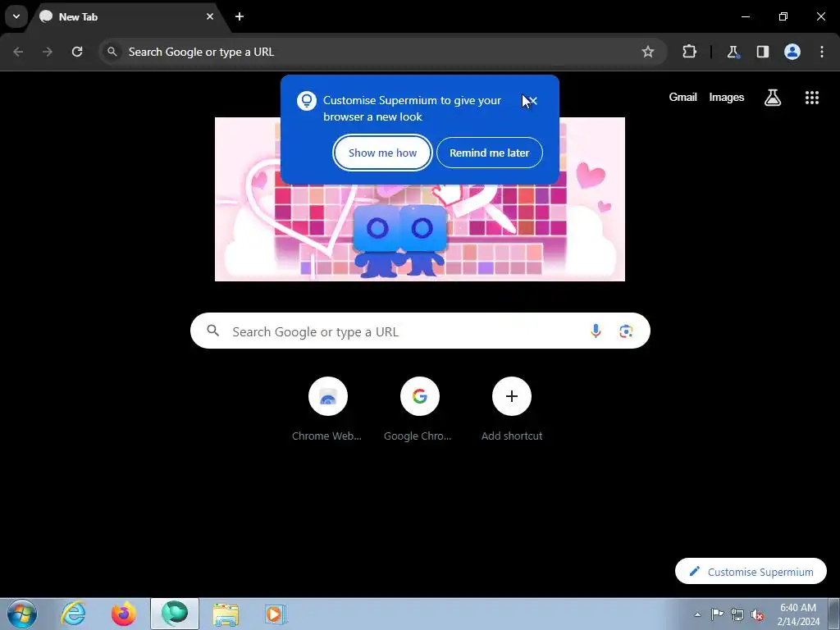The width and height of the screenshot is (840, 630).
Task: Open the tab search dropdown arrow
Action: pyautogui.click(x=16, y=16)
